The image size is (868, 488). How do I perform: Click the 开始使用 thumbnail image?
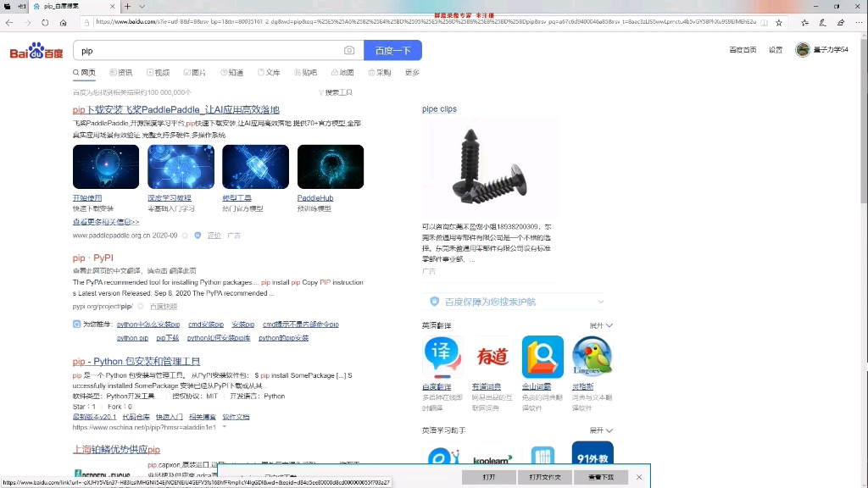click(106, 167)
